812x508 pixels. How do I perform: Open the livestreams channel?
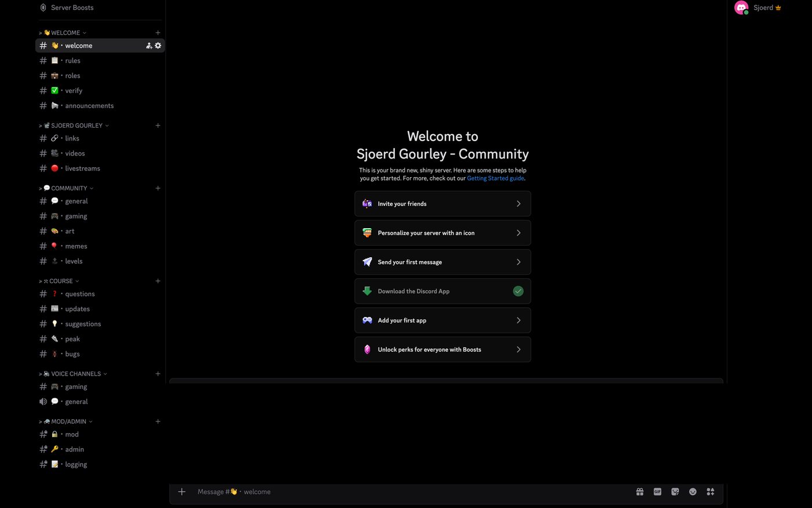[100, 168]
